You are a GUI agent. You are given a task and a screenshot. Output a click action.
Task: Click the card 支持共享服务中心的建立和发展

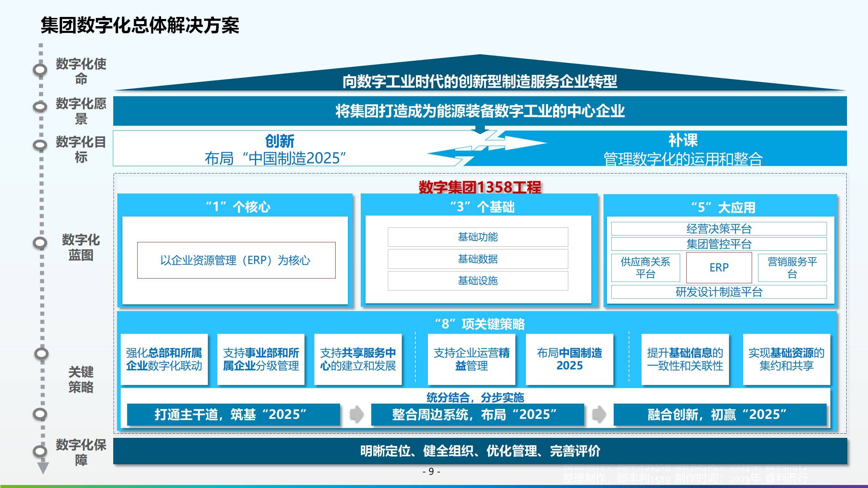point(358,359)
